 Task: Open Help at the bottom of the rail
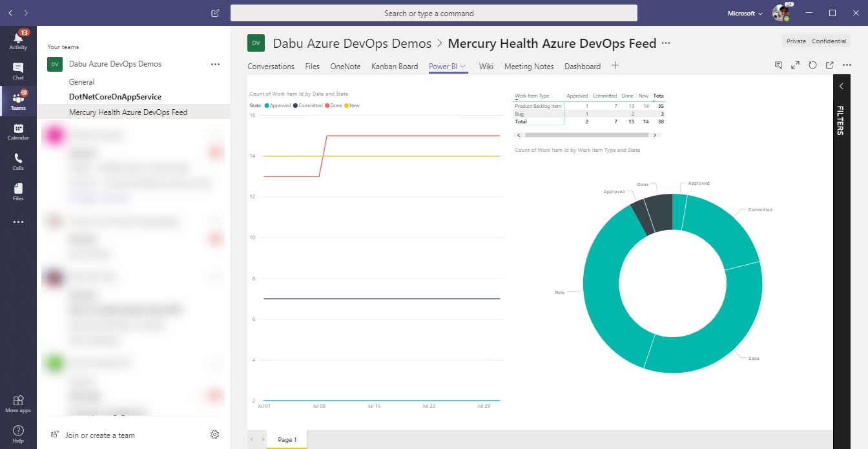[18, 434]
